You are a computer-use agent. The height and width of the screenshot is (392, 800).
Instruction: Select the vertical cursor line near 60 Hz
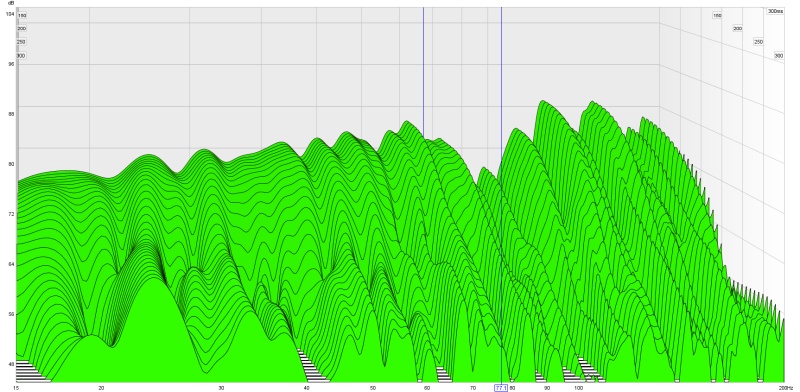point(423,72)
